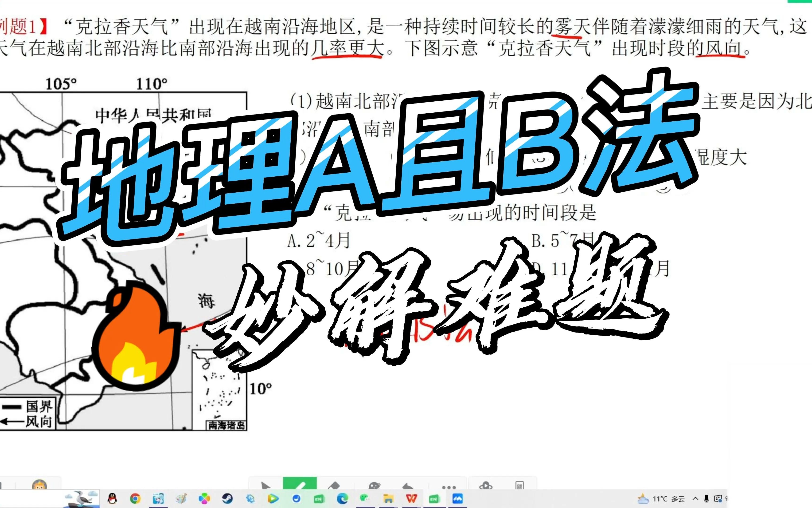Open the grid panel icon in toolbar
The width and height of the screenshot is (812, 508).
[x=519, y=486]
